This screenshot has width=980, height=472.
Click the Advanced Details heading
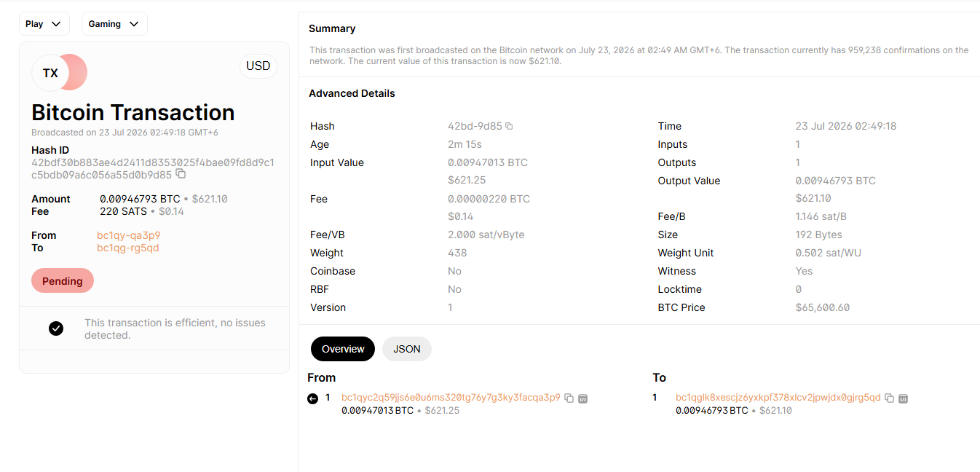click(x=352, y=93)
